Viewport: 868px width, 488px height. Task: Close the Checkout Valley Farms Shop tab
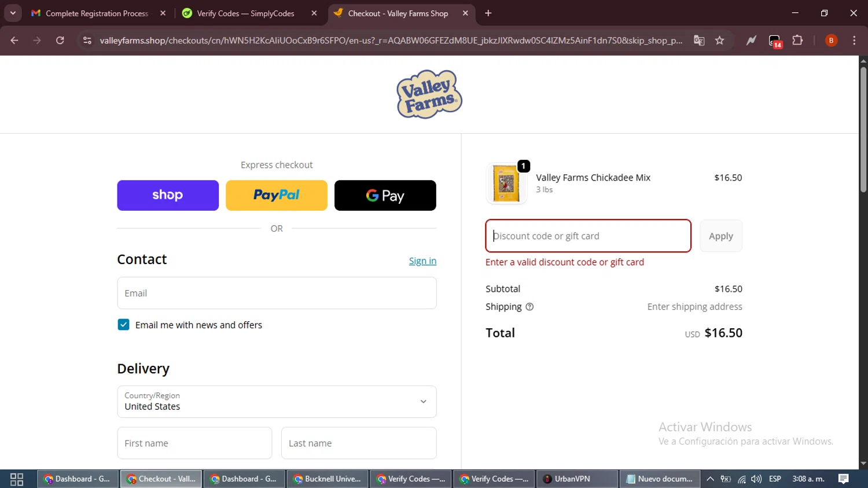pos(465,13)
